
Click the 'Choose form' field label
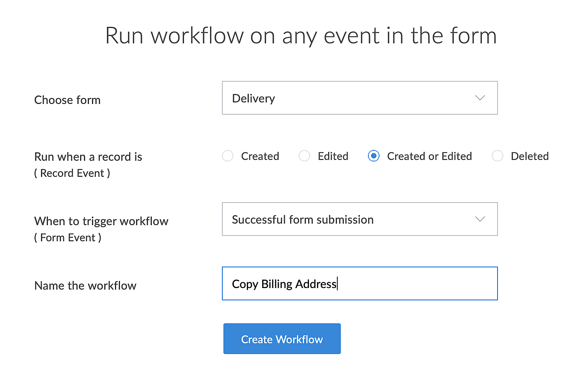coord(67,100)
